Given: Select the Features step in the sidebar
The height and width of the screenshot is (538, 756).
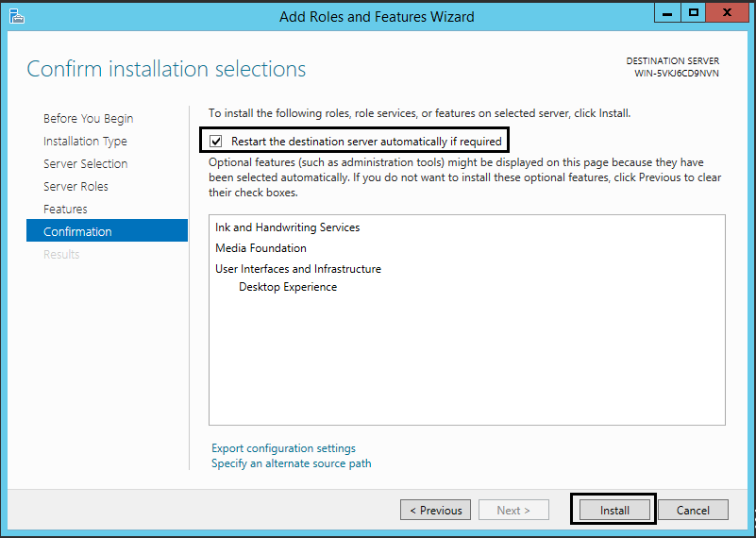Looking at the screenshot, I should [65, 210].
